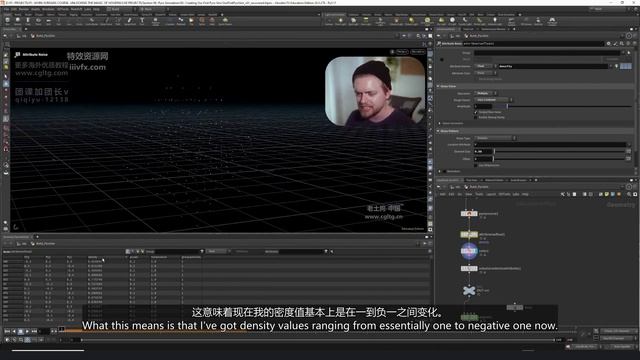Screen dimensions: 640x360
Task: Open the Edit menu
Action: tap(14, 9)
